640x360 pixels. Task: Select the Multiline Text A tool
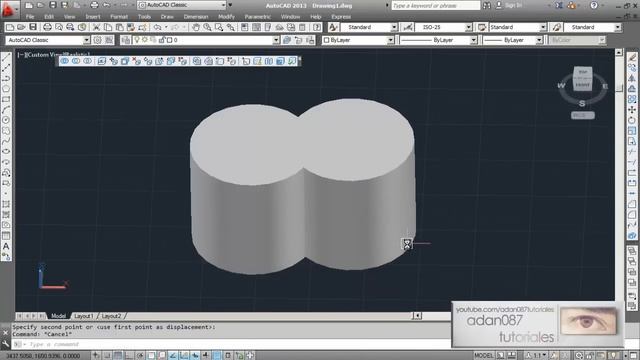click(6, 246)
